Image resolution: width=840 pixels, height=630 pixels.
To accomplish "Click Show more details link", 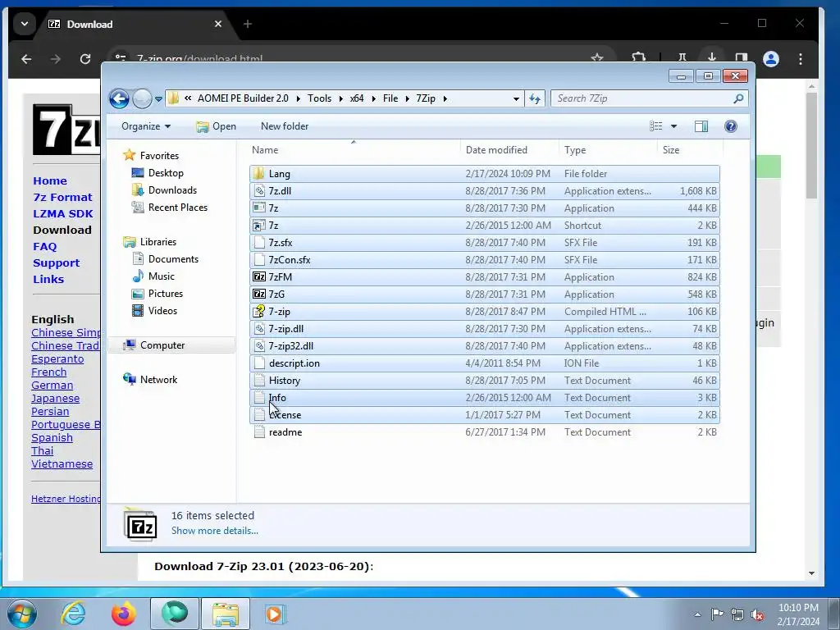I will tap(214, 531).
